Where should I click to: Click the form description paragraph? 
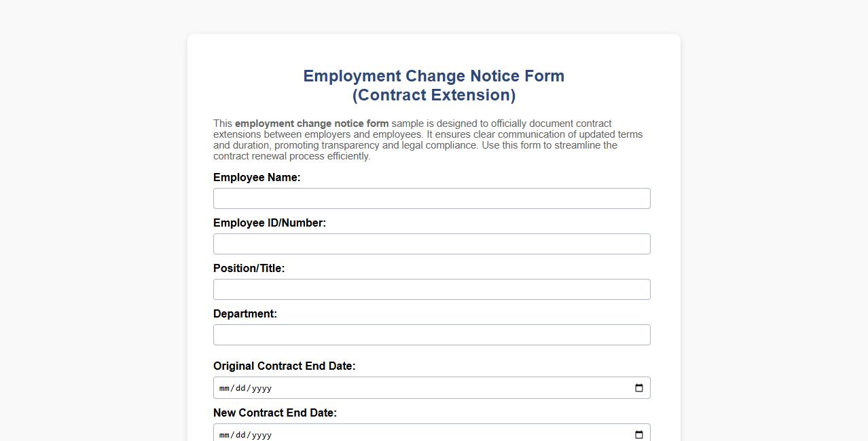(428, 139)
